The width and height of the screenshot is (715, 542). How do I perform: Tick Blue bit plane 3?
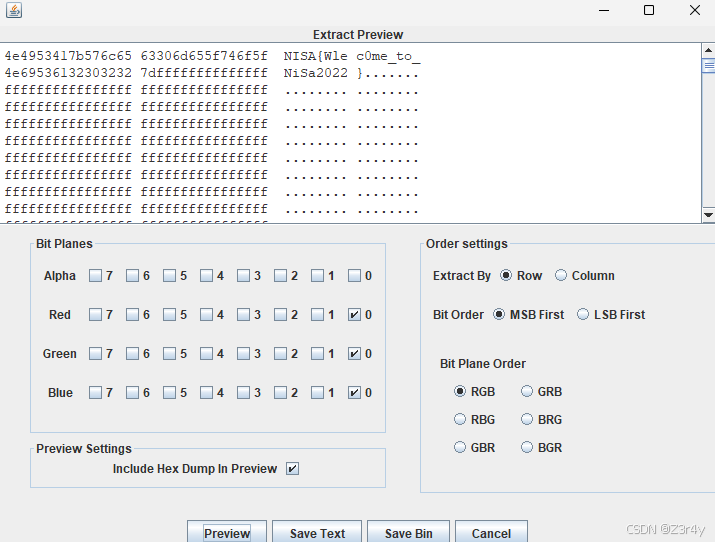click(243, 392)
